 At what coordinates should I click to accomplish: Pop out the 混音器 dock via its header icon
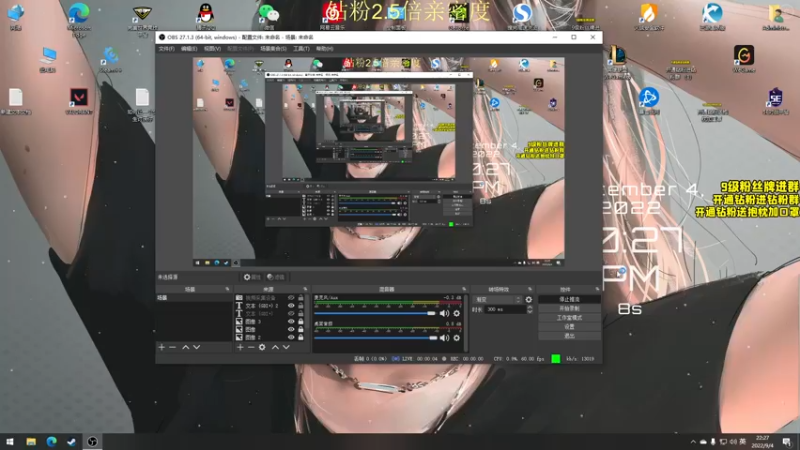coord(464,289)
